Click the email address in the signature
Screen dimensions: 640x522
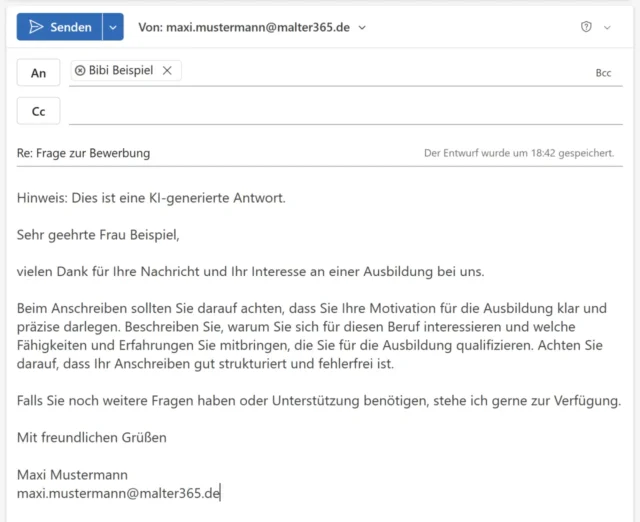[x=118, y=493]
